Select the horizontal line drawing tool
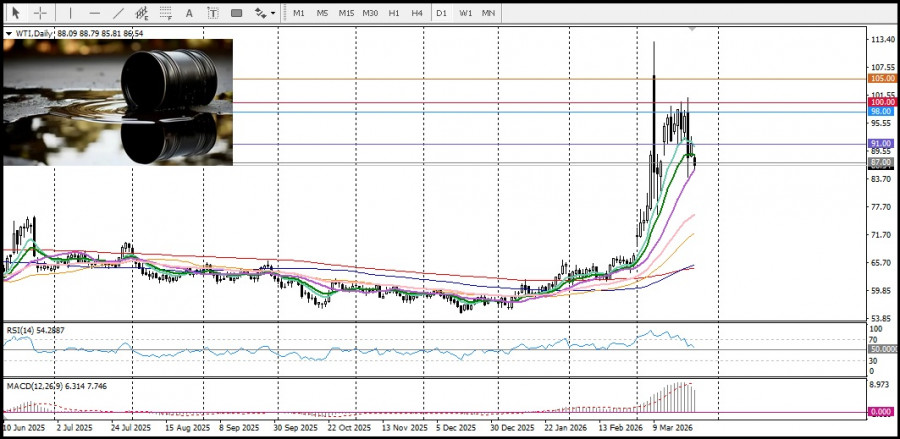Image resolution: width=900 pixels, height=439 pixels. tap(95, 13)
